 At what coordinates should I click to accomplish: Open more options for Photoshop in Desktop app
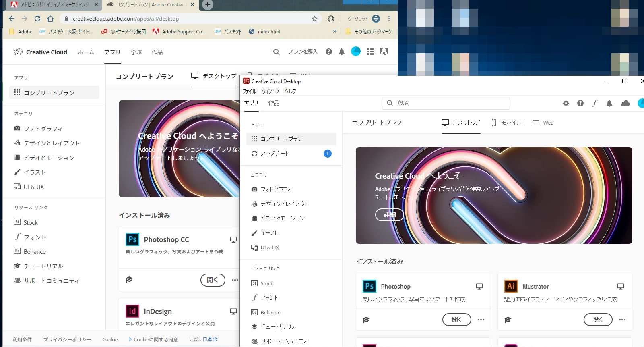(x=481, y=320)
